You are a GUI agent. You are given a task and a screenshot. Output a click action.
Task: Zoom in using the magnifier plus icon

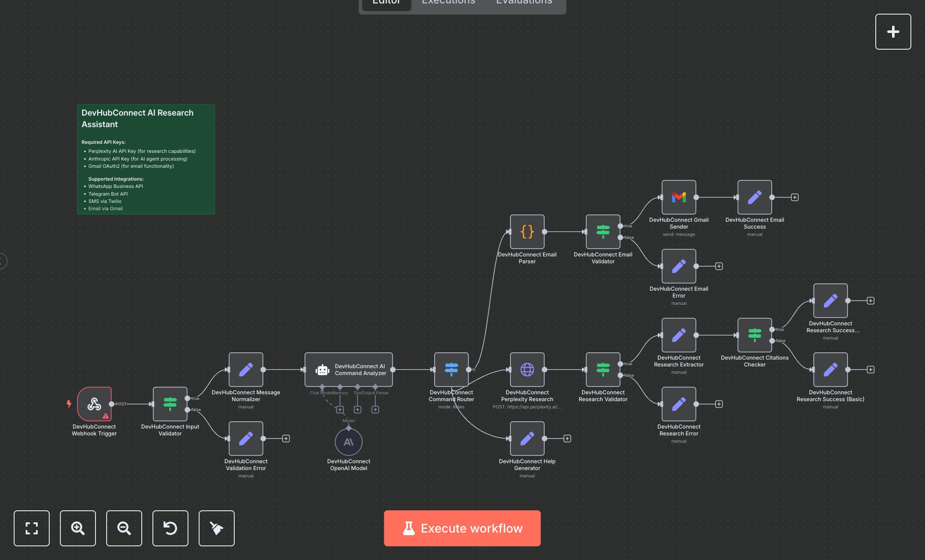pos(78,528)
